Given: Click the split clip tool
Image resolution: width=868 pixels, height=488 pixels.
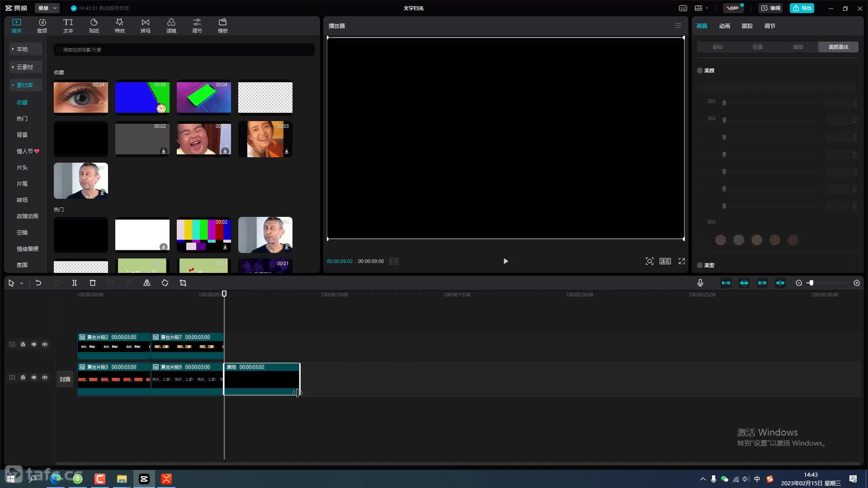Looking at the screenshot, I should 75,283.
